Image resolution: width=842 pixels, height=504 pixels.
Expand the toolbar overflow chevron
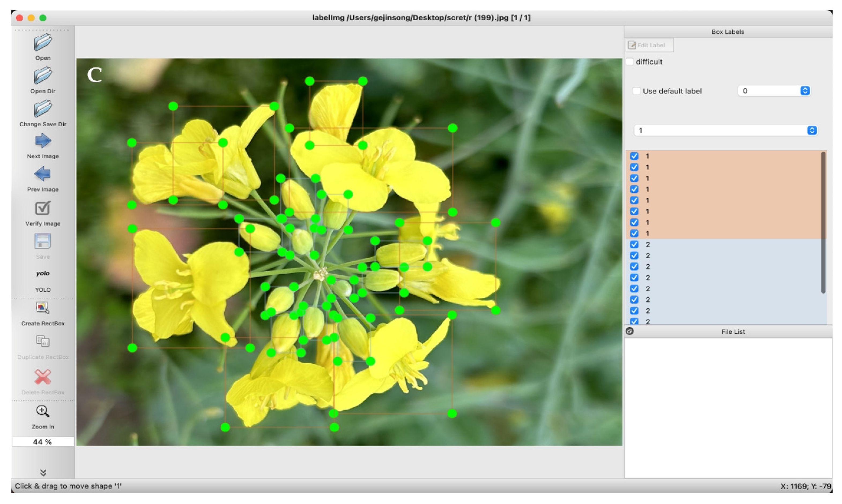[43, 472]
